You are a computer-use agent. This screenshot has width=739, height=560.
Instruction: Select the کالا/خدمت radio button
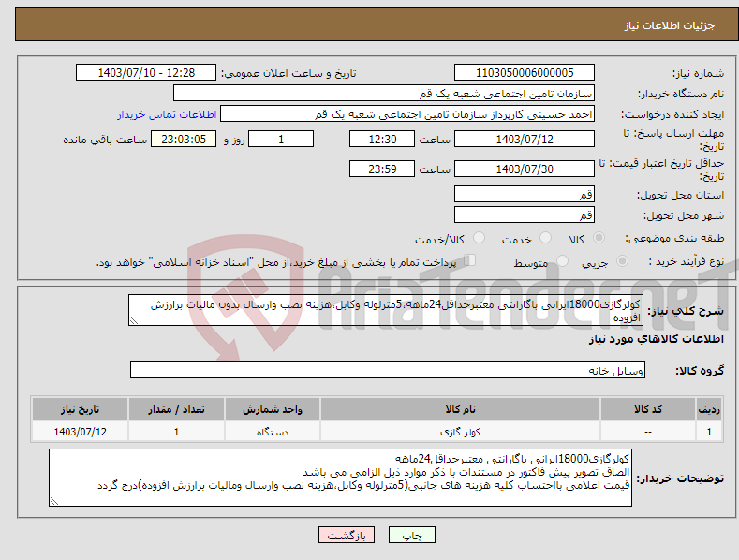click(x=479, y=238)
